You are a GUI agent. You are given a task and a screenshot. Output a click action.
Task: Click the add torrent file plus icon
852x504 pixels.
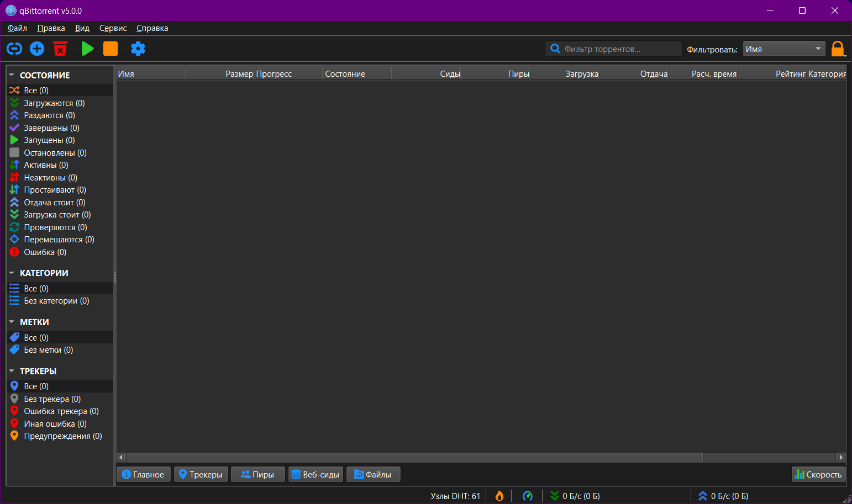pyautogui.click(x=37, y=49)
